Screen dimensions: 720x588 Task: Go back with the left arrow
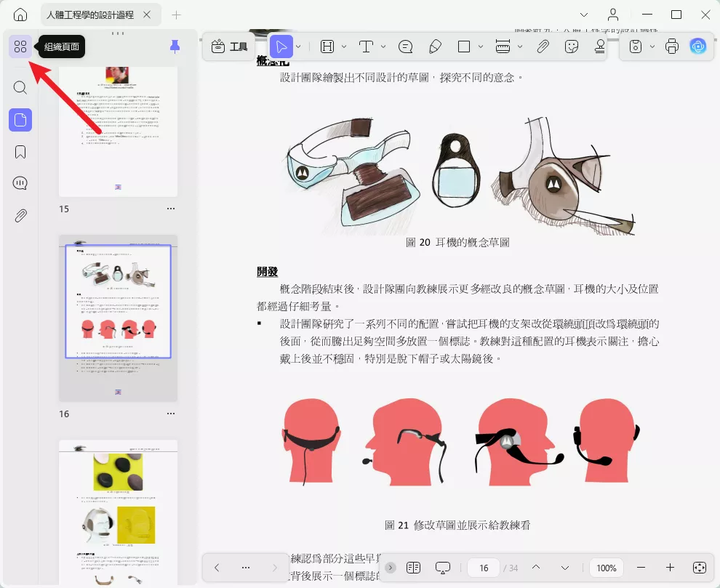coord(217,568)
